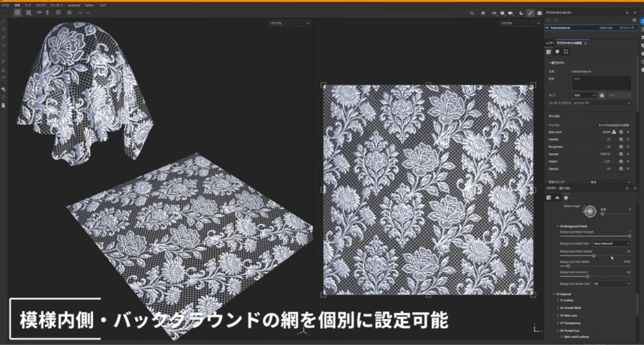Toggle visibility eye of DefaultMaterial texture set

[547, 28]
